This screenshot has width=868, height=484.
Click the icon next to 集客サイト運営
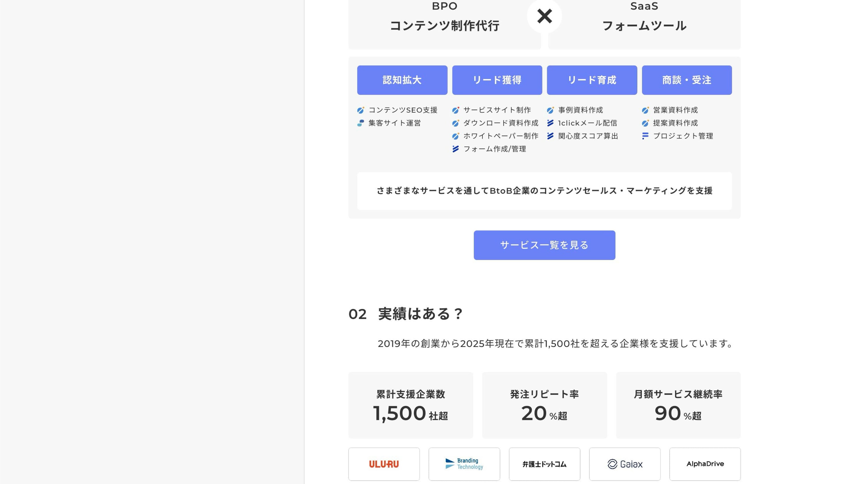click(x=361, y=123)
